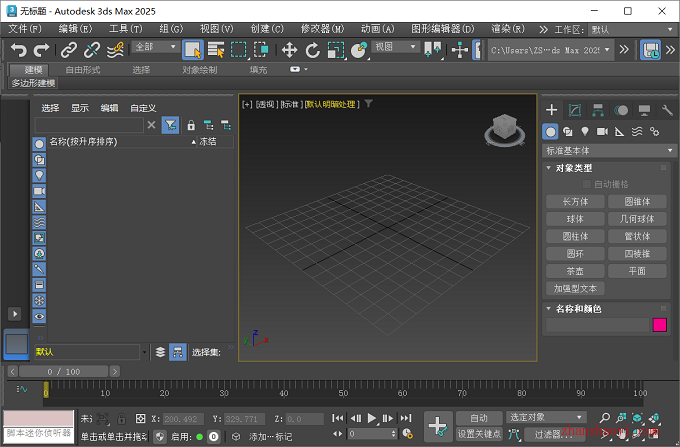The width and height of the screenshot is (680, 447).
Task: Click the Bind to Space Warp icon
Action: pyautogui.click(x=115, y=50)
